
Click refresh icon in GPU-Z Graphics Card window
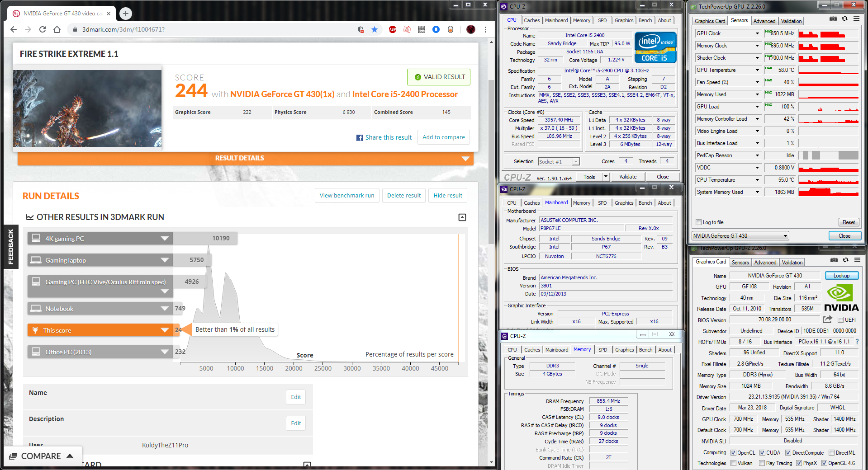(845, 260)
